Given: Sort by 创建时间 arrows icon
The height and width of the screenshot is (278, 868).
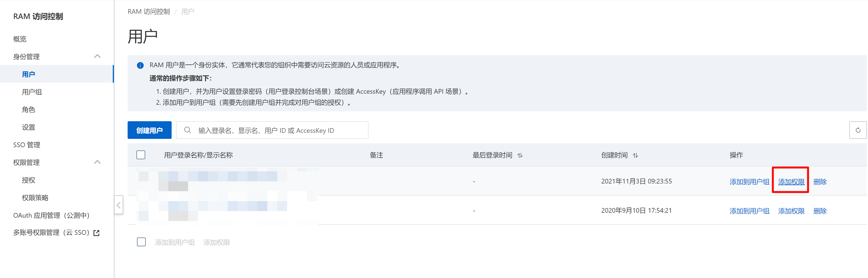Looking at the screenshot, I should (x=635, y=155).
